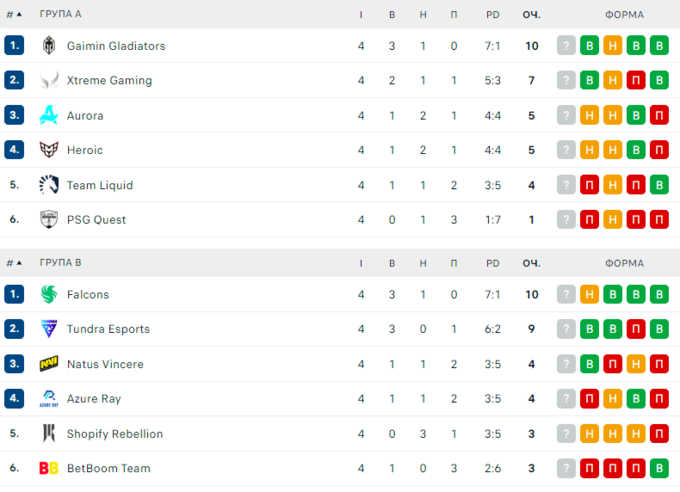
Task: Click the Tundra Esports logo icon
Action: pyautogui.click(x=49, y=329)
